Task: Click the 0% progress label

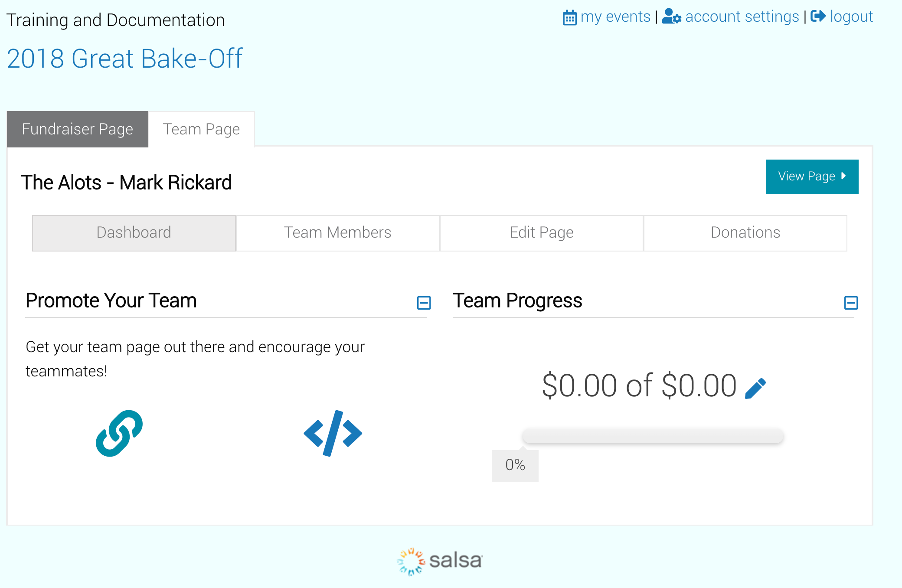Action: point(515,466)
